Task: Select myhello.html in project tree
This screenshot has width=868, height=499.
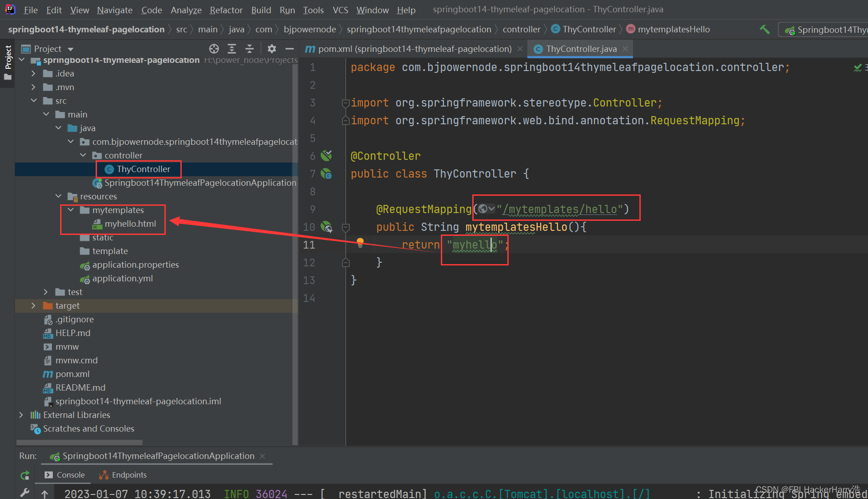Action: (130, 224)
